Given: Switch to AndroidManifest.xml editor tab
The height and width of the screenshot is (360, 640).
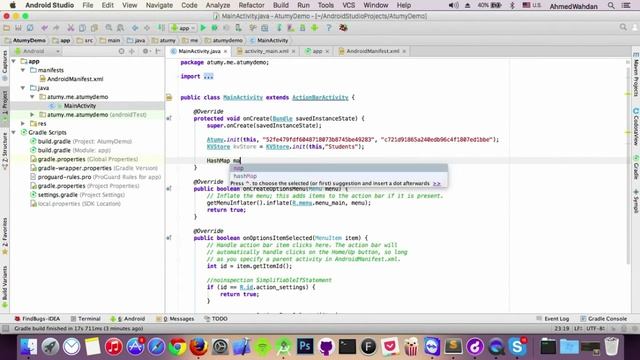Looking at the screenshot, I should (x=373, y=51).
